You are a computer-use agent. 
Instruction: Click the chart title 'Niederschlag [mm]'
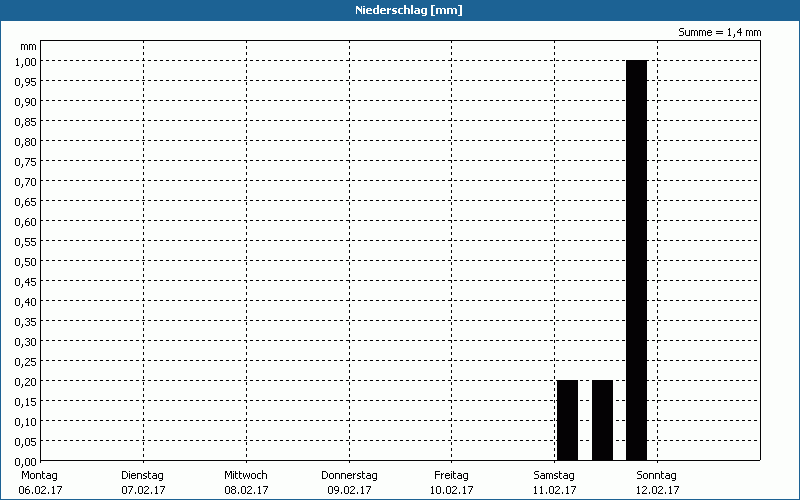(x=409, y=10)
